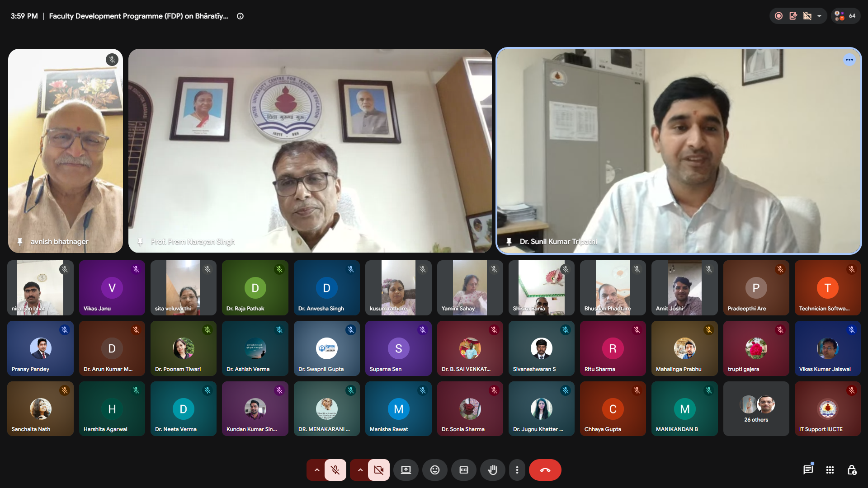Show all 64 participants people button
Screen dimensions: 868x488
pos(845,16)
